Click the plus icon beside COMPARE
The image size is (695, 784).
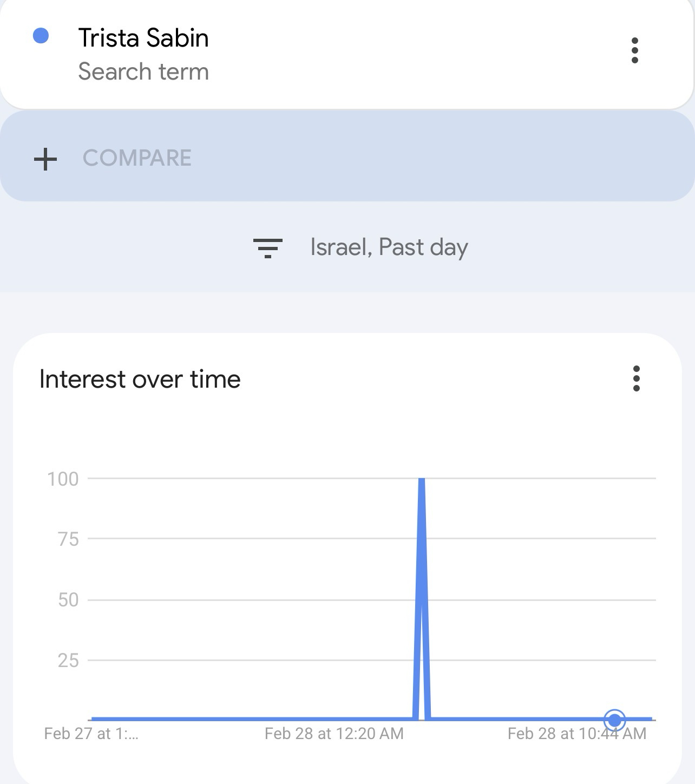pos(45,159)
